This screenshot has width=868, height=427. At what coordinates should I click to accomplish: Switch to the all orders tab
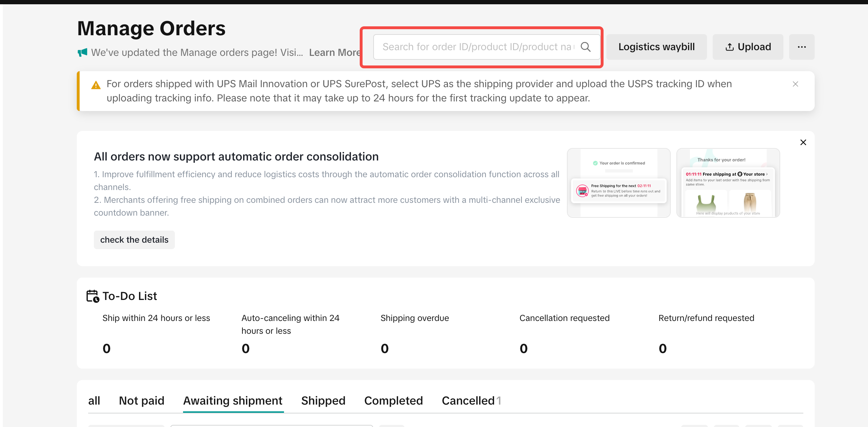tap(94, 401)
